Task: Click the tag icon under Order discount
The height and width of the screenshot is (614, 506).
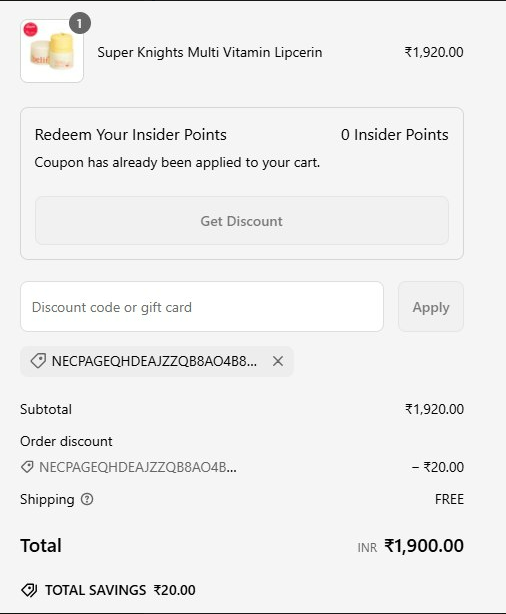Action: [x=27, y=467]
